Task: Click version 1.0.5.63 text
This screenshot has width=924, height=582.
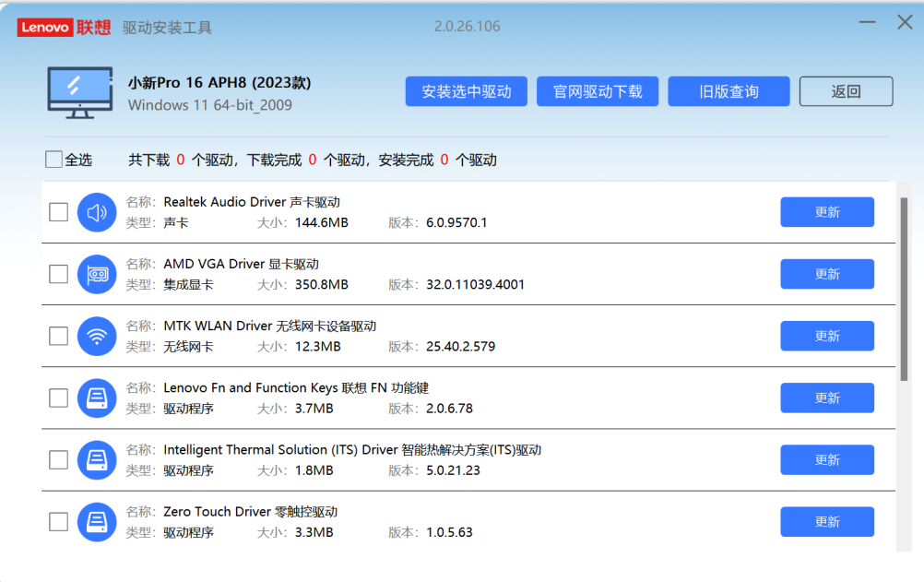Action: (x=450, y=532)
